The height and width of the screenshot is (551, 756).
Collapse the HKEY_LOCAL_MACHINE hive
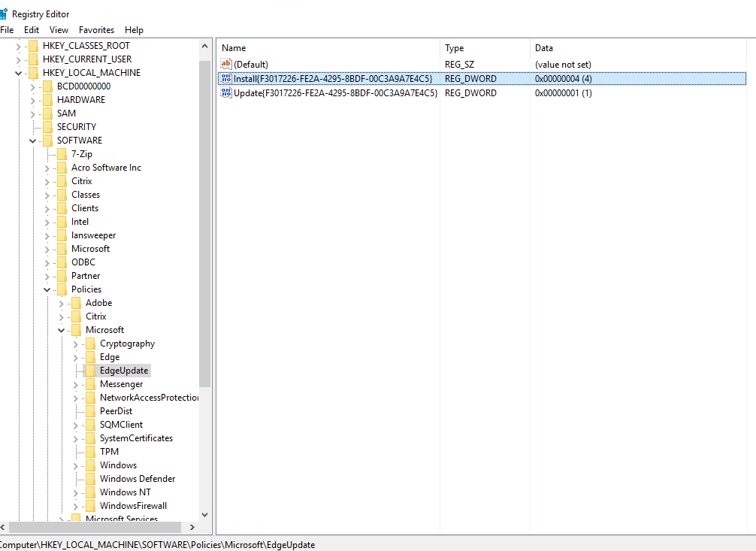click(18, 74)
